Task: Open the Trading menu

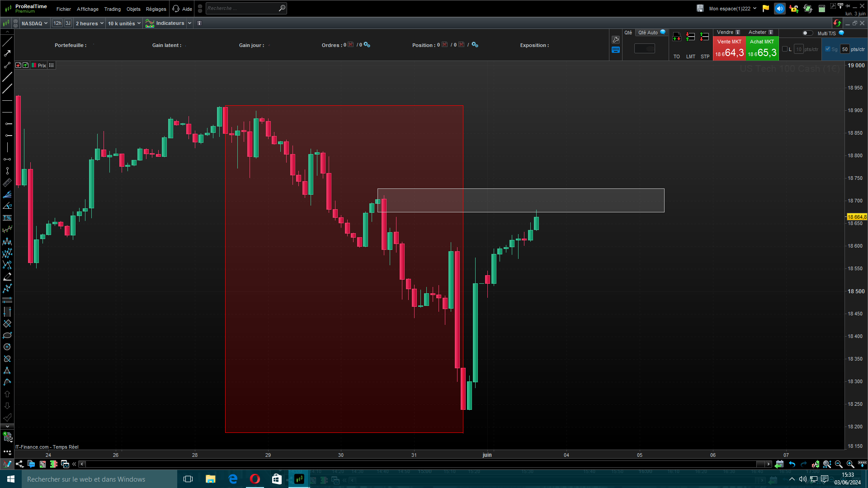Action: (x=112, y=9)
